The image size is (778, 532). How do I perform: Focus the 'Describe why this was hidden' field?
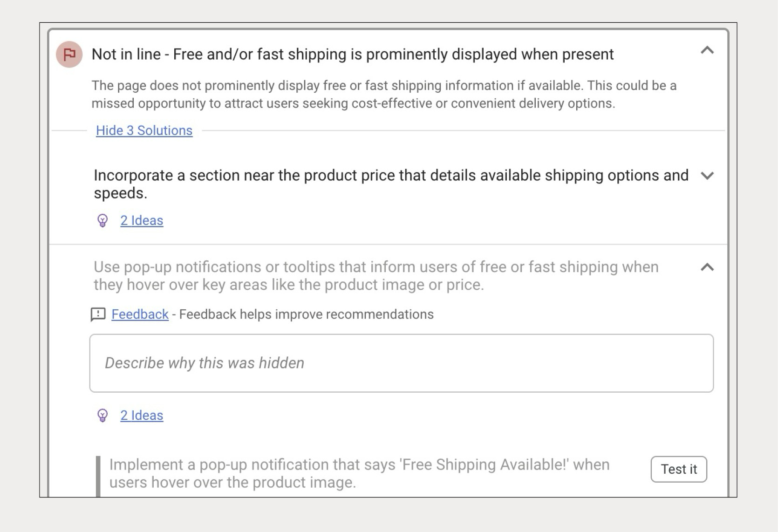401,363
